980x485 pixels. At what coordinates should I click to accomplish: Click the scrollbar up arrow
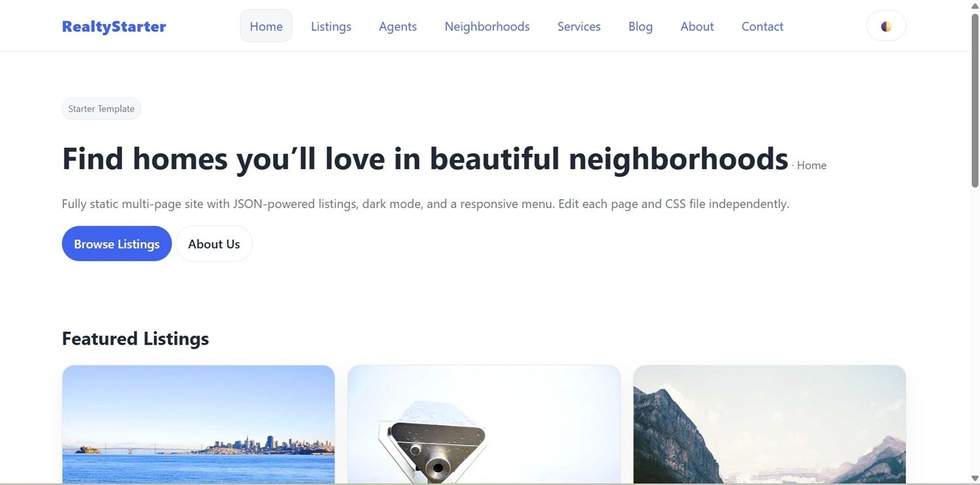975,6
